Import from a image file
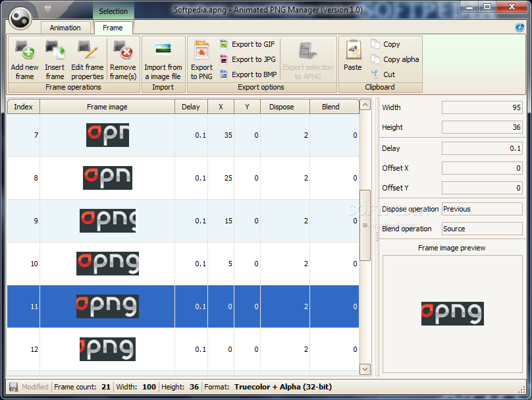This screenshot has width=532, height=400. (x=163, y=60)
